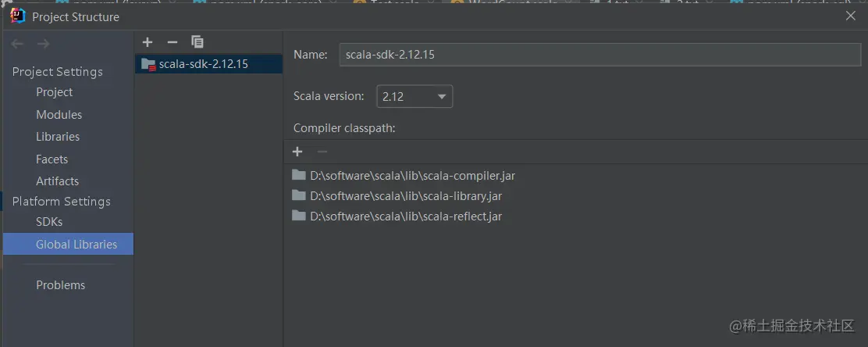Open the Problems section
Viewport: 868px width, 347px height.
[60, 285]
